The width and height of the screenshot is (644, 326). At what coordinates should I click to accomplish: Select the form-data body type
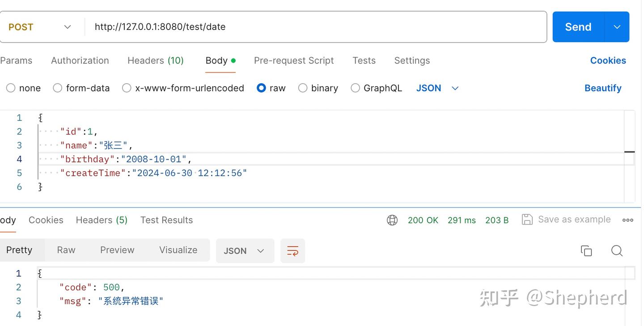point(57,88)
